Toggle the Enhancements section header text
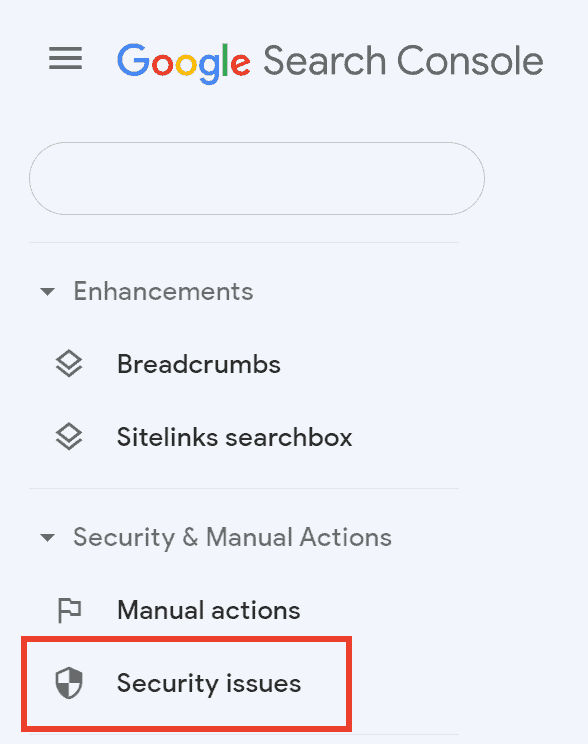 click(163, 291)
